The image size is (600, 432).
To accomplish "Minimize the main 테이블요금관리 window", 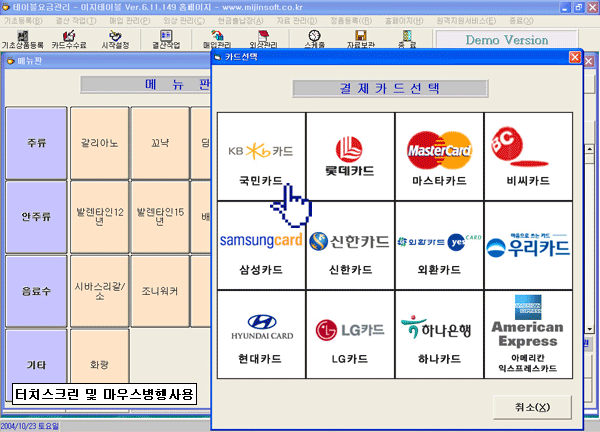I will pos(566,7).
